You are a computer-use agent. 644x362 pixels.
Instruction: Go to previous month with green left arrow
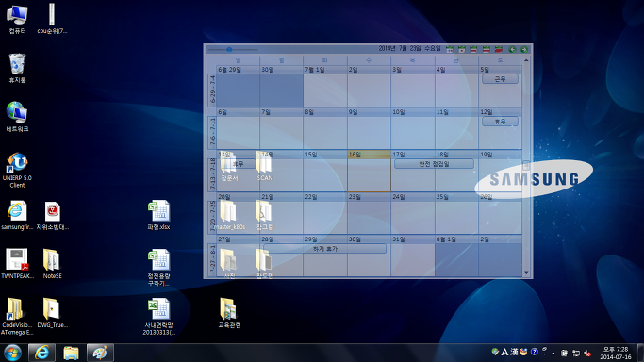click(x=512, y=50)
